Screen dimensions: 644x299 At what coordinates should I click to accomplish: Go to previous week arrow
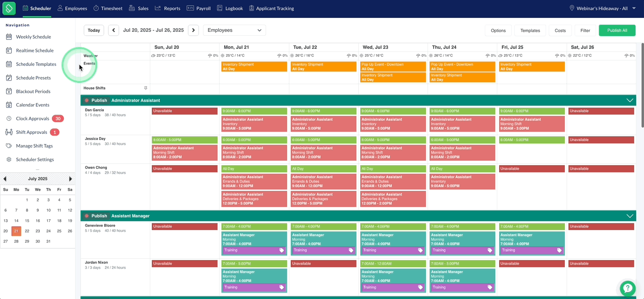pyautogui.click(x=114, y=30)
